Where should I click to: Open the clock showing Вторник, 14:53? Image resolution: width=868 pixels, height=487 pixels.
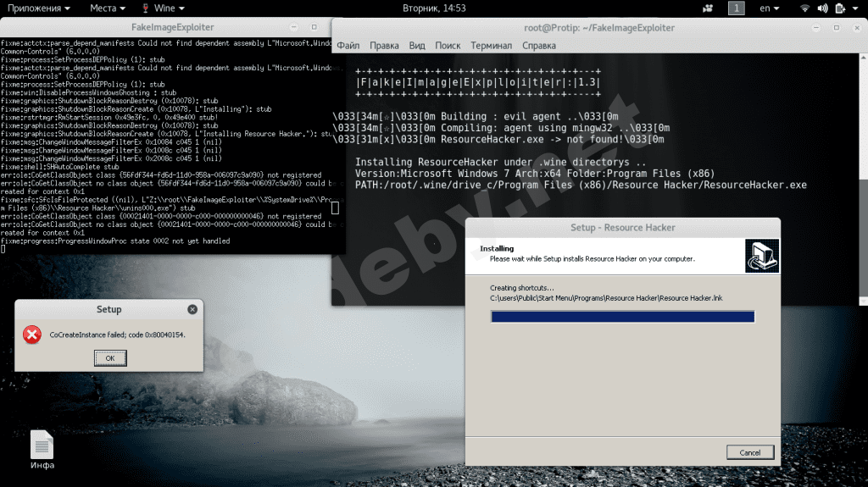pos(433,8)
